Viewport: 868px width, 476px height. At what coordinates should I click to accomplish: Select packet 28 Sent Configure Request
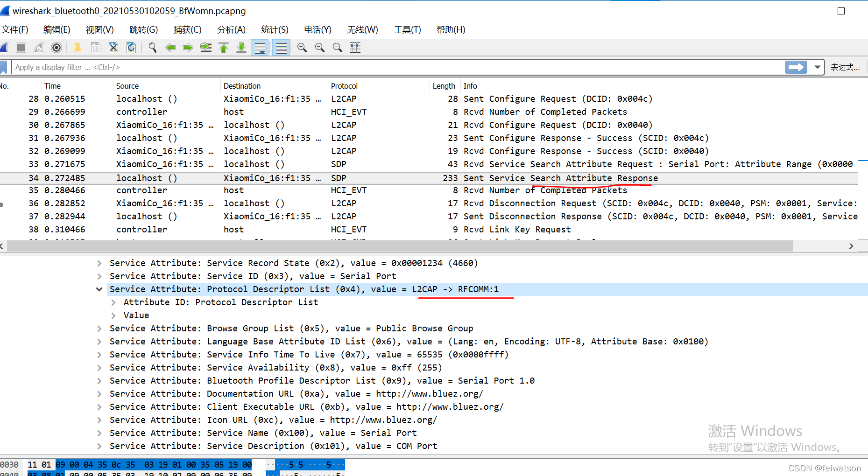429,99
